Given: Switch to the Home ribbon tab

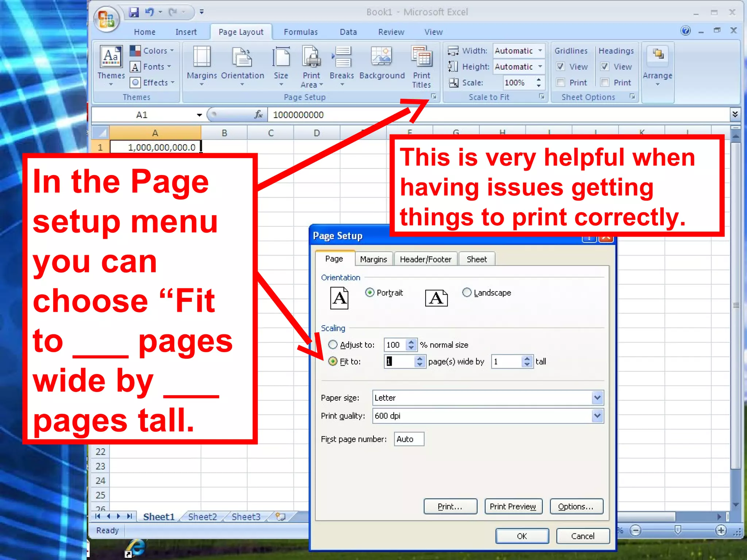Looking at the screenshot, I should click(x=144, y=32).
